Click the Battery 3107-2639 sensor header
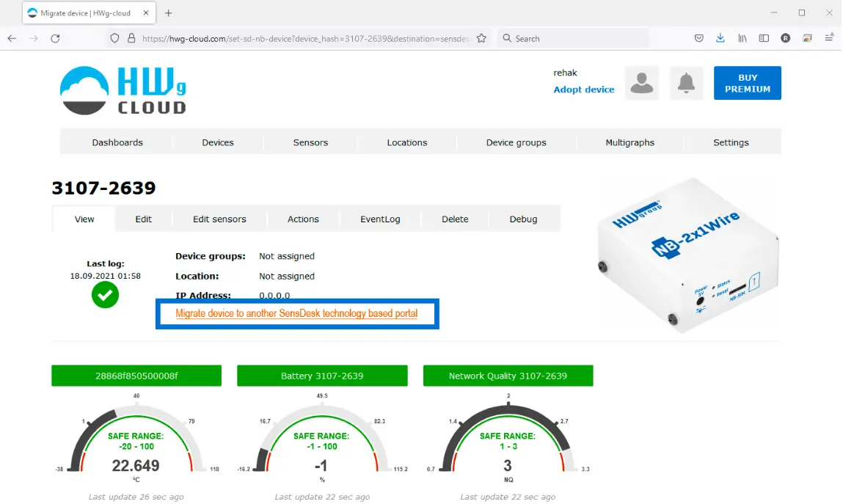Screen dimensions: 843x504 point(322,376)
